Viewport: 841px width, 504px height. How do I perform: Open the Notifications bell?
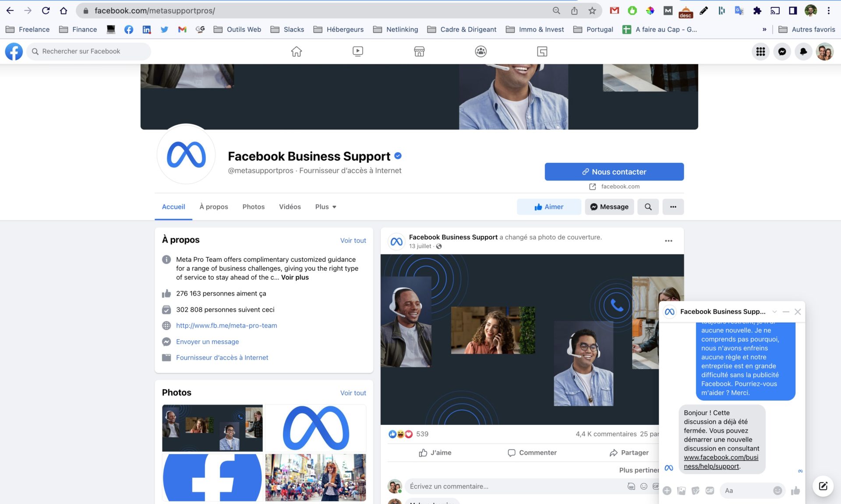click(x=804, y=51)
